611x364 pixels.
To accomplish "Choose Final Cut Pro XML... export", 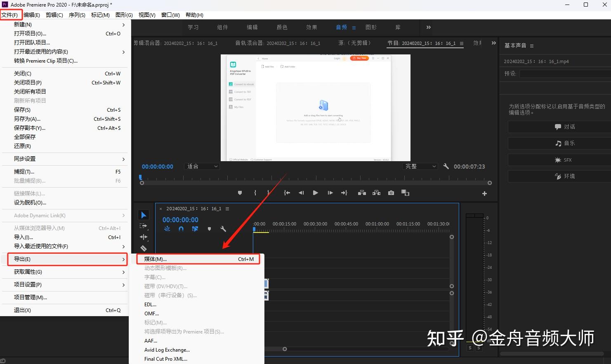I will pos(197,359).
